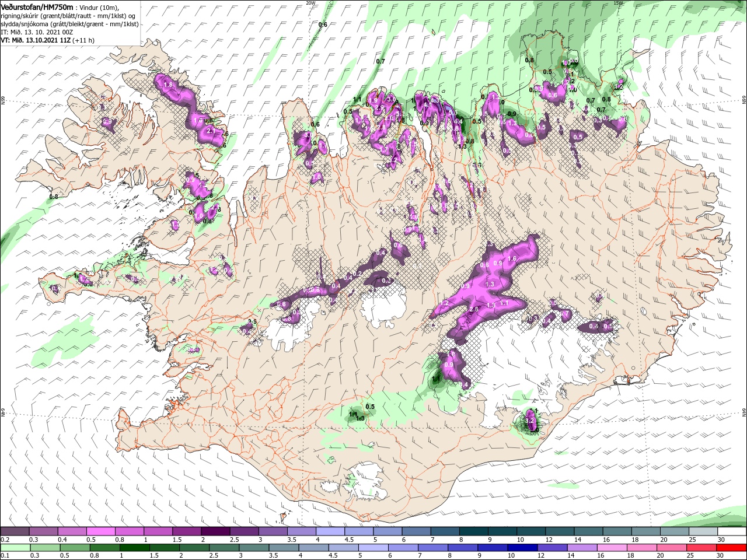Click the '3.2' value on southeast purple spot
747x560 pixels.
pyautogui.click(x=530, y=420)
